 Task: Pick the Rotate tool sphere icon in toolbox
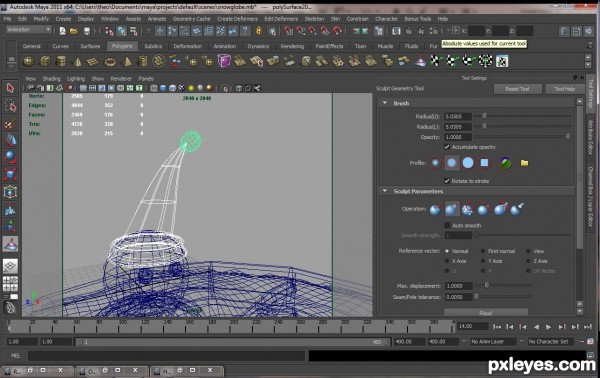click(10, 157)
